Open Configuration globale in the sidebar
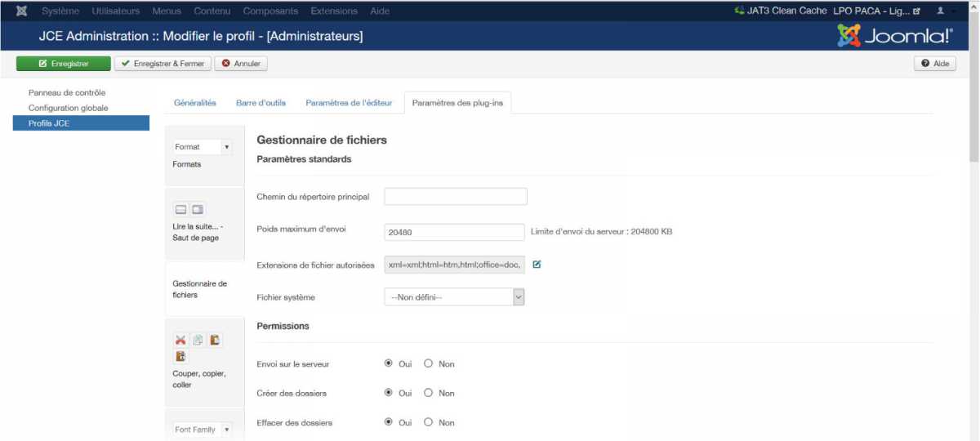 tap(68, 108)
